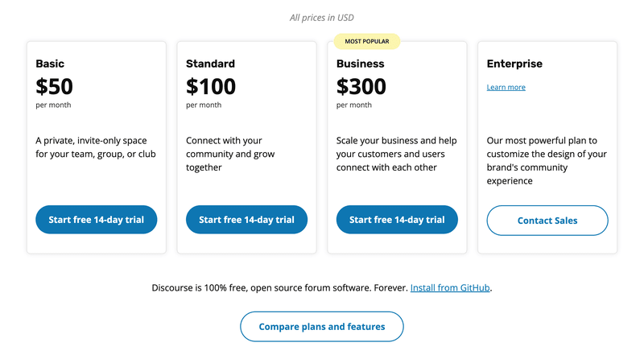Click the Most Popular badge

(x=367, y=41)
